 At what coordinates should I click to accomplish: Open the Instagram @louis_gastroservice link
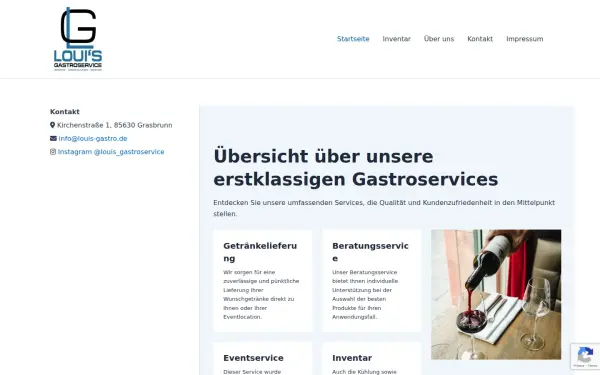(111, 152)
